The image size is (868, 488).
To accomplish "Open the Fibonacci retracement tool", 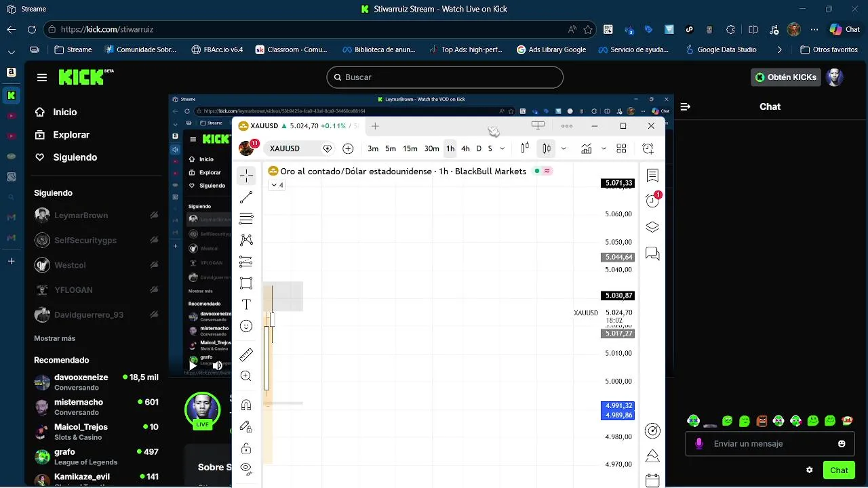I will pyautogui.click(x=246, y=218).
